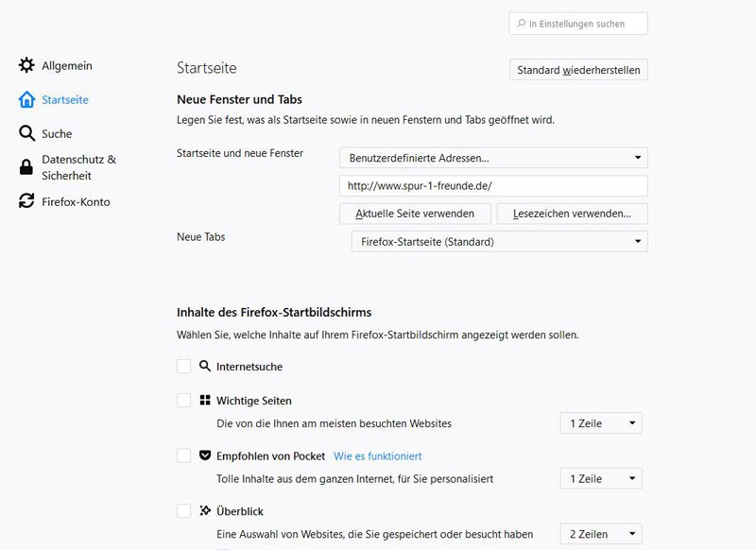Viewport: 756px width, 550px height.
Task: Open the 1 Zeile dropdown for Wichtige Seiten
Action: click(601, 423)
